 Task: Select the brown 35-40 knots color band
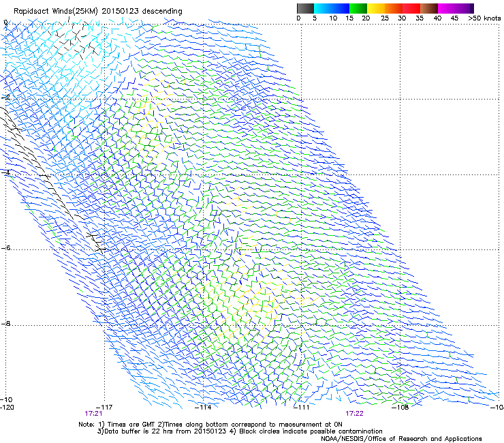429,8
